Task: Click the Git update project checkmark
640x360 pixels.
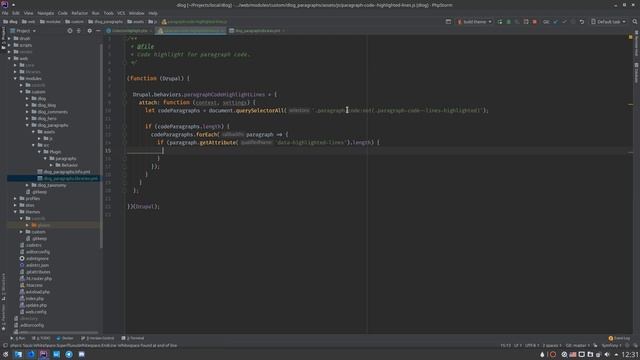Action: [556, 22]
